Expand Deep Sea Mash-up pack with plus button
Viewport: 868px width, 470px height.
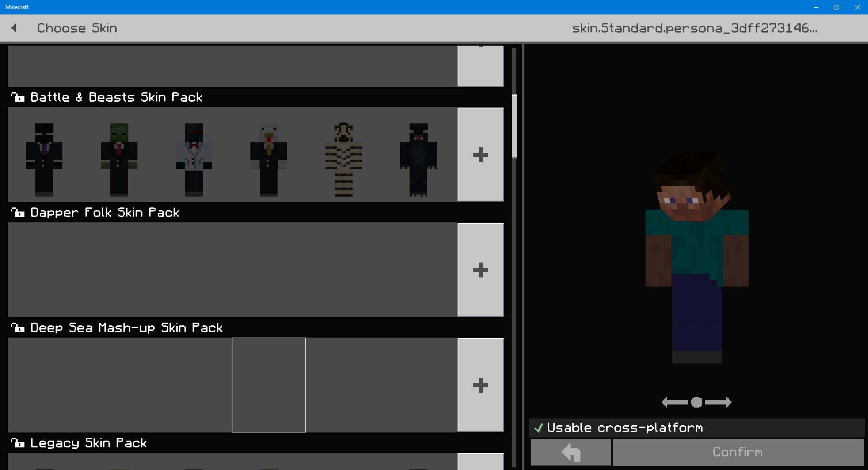pyautogui.click(x=481, y=385)
